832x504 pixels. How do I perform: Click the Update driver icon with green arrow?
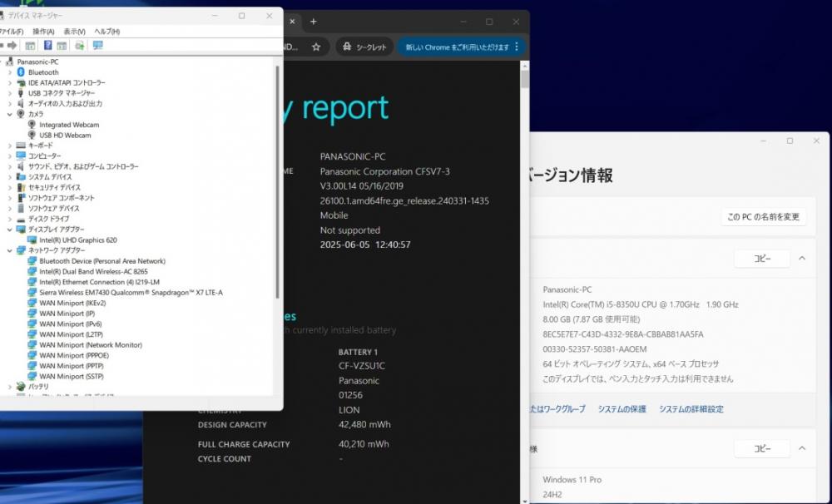80,46
